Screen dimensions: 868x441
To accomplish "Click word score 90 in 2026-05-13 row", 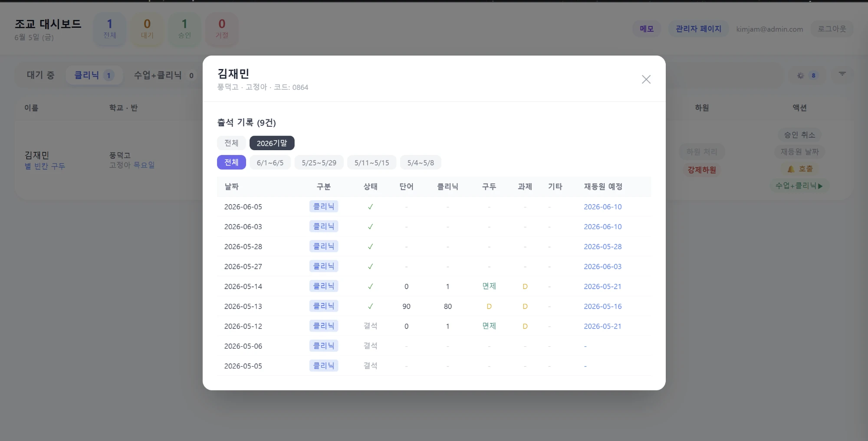I will [406, 306].
